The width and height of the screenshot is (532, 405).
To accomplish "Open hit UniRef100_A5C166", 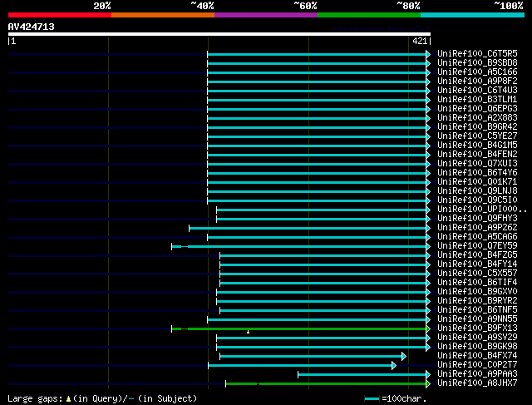I will (477, 72).
